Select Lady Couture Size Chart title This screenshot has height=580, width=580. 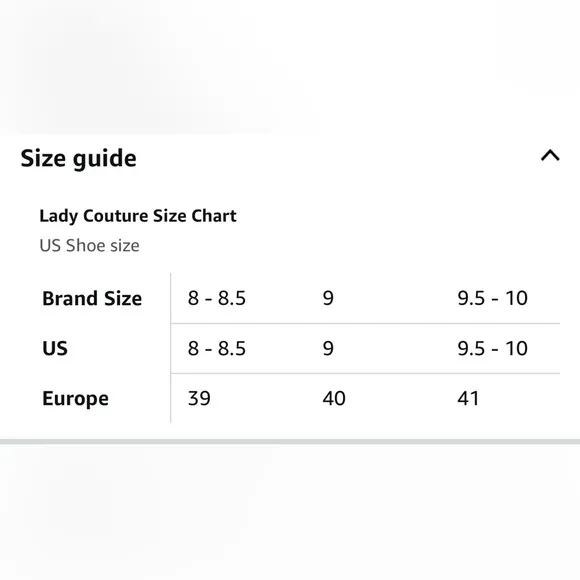[138, 216]
